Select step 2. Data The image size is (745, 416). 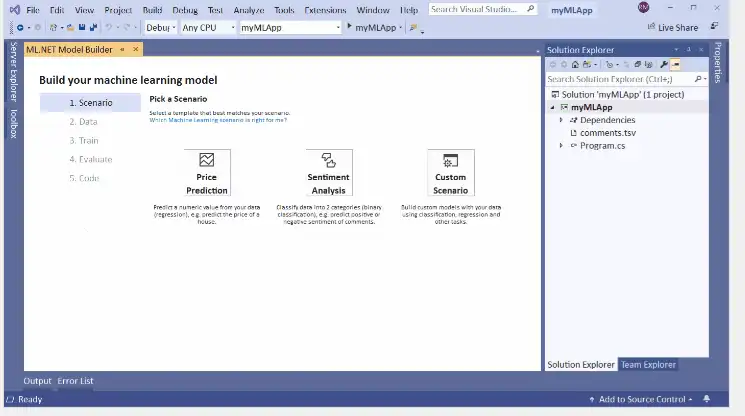83,122
